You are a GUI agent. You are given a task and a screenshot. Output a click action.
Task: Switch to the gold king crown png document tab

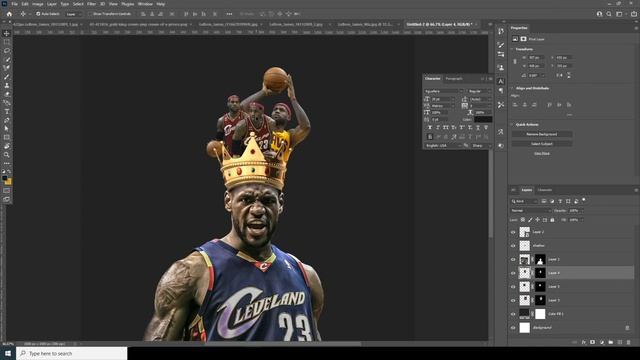[138, 24]
